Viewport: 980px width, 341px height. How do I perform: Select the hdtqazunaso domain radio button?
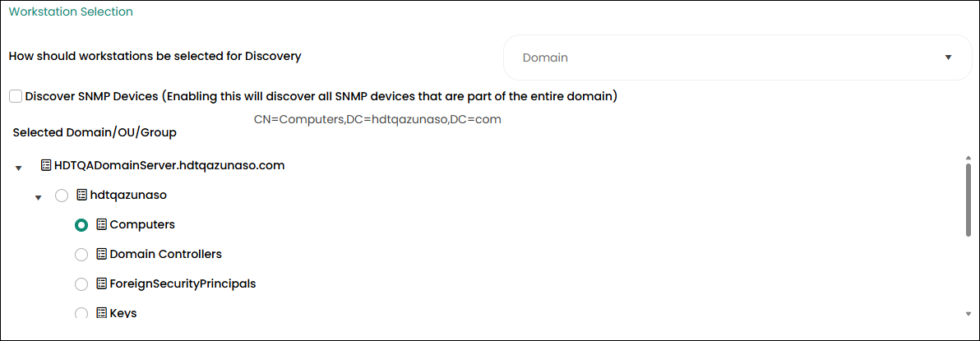[62, 196]
